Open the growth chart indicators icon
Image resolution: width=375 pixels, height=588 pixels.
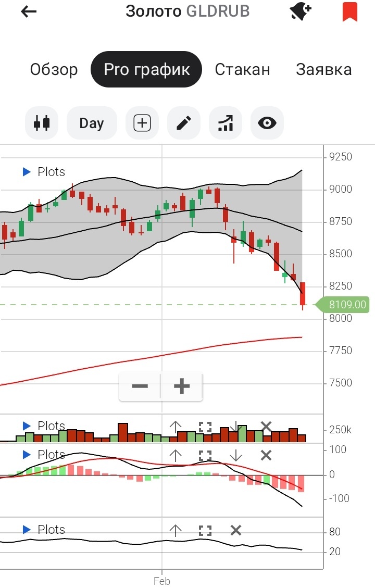226,123
